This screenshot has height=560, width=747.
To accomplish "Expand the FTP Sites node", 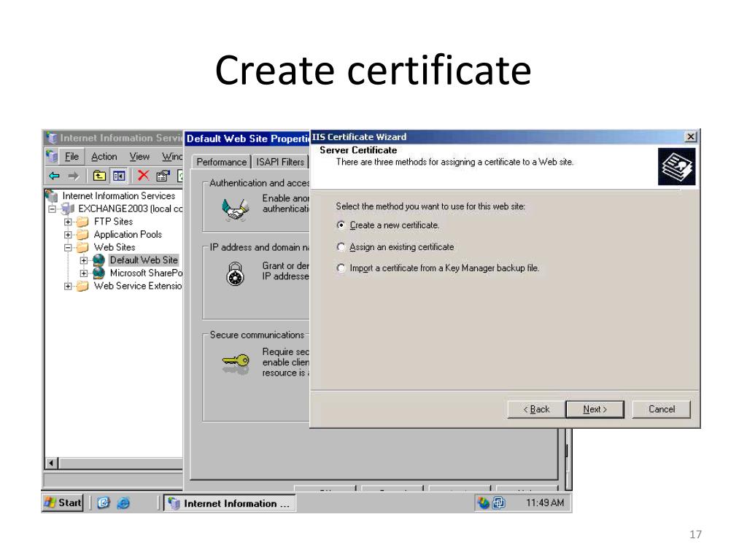I will point(68,222).
